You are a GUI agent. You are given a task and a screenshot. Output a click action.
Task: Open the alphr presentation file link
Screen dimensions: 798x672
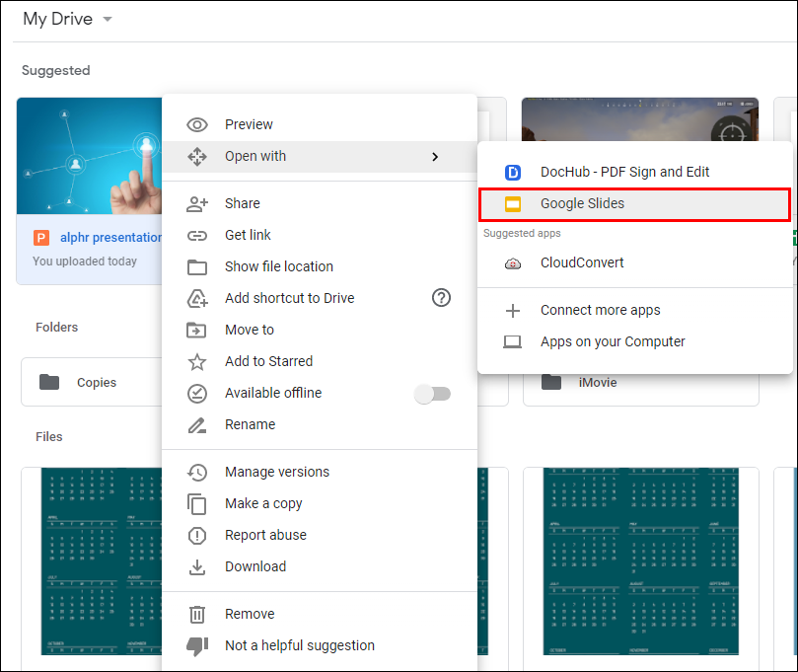pyautogui.click(x=110, y=237)
